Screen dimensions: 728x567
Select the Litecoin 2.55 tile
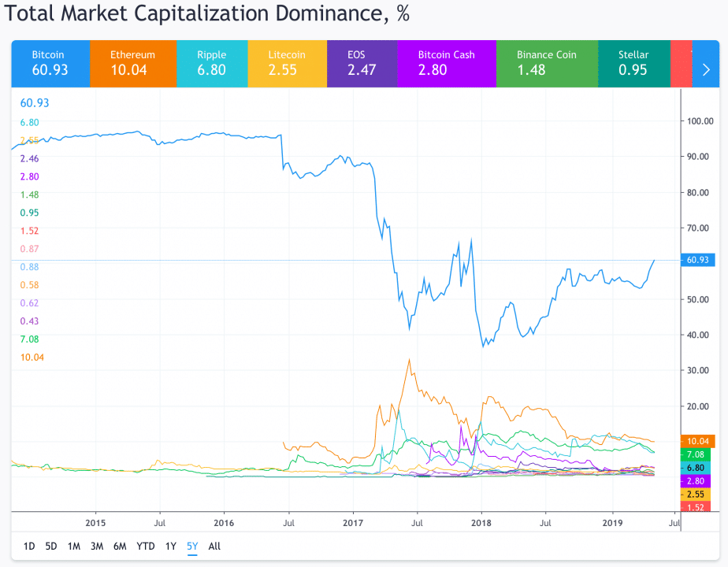288,64
